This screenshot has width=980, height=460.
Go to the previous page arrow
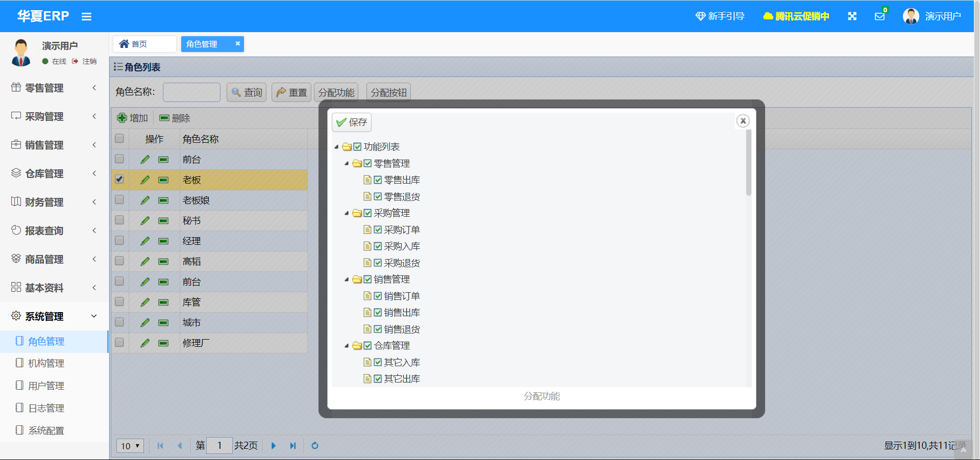[180, 446]
